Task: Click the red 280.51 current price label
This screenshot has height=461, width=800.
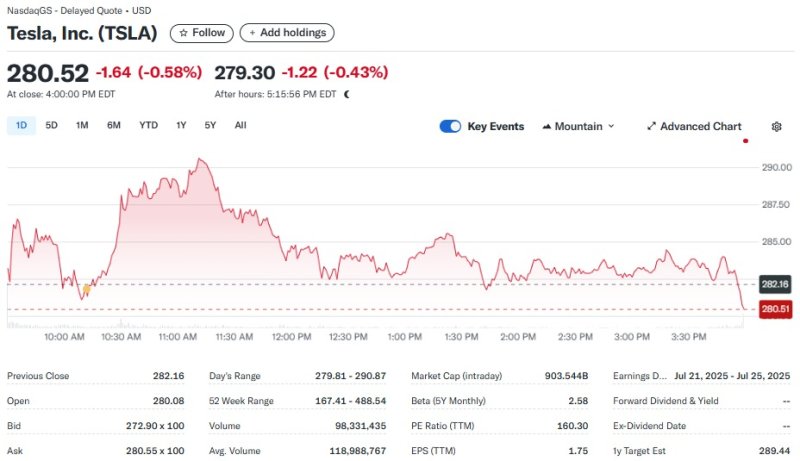Action: pyautogui.click(x=776, y=309)
